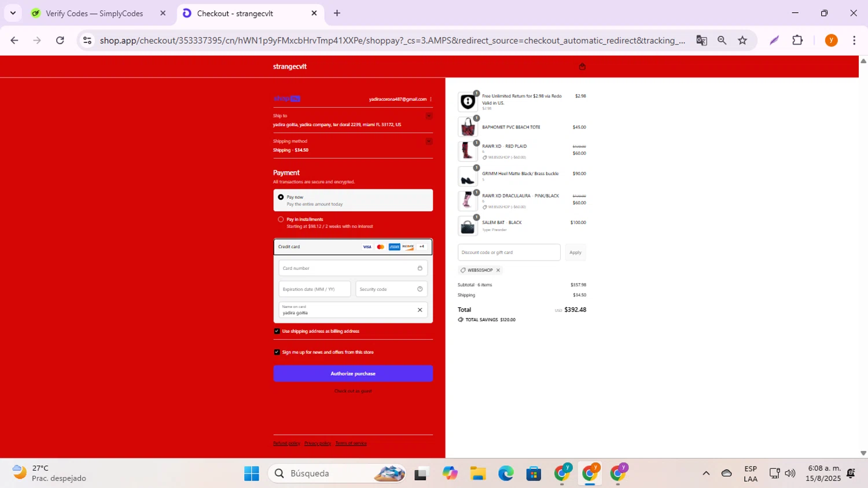Open the Extensions puzzle icon
Viewport: 868px width, 488px height.
[797, 41]
